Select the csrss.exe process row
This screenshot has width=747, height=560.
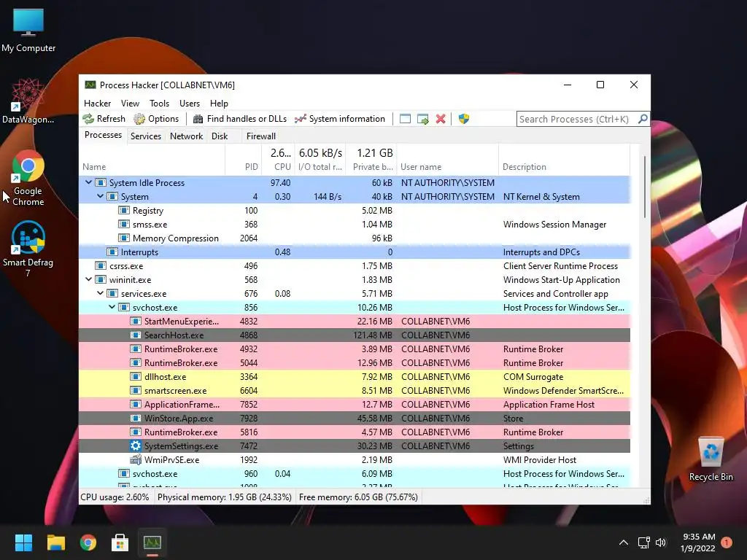pos(355,265)
